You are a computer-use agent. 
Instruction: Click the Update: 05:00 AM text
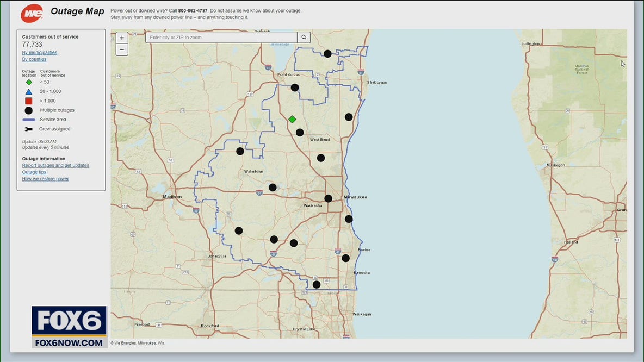(x=39, y=142)
